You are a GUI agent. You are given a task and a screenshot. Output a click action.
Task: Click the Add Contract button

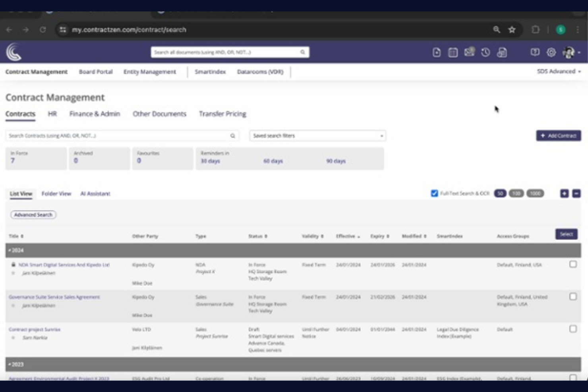pos(558,135)
